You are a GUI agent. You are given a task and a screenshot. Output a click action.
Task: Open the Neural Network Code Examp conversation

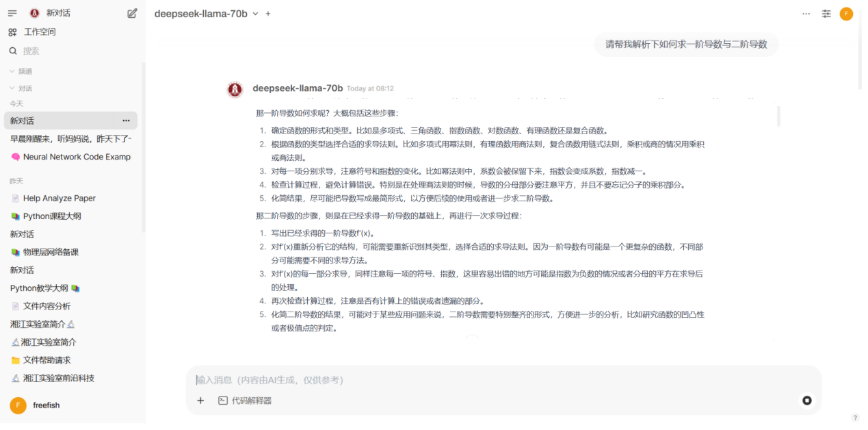pos(76,157)
